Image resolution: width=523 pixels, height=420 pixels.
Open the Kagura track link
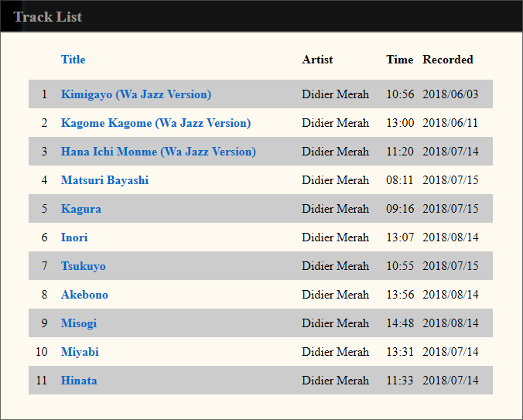click(81, 209)
